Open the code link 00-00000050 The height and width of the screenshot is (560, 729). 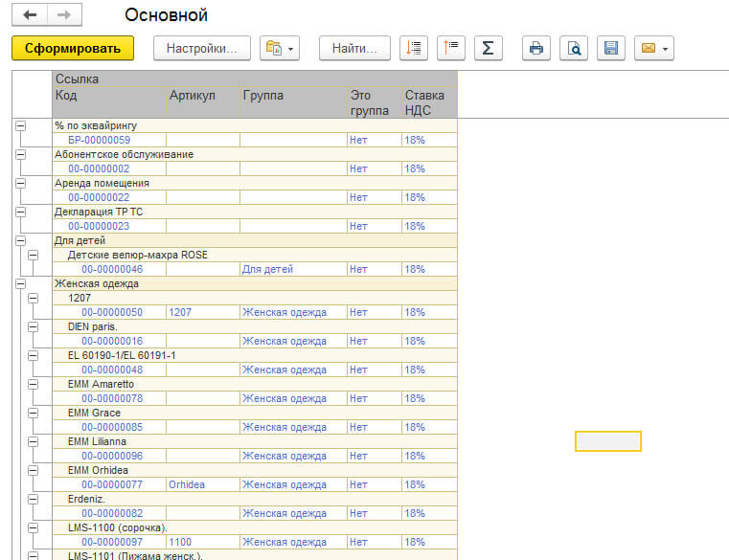[x=111, y=312]
